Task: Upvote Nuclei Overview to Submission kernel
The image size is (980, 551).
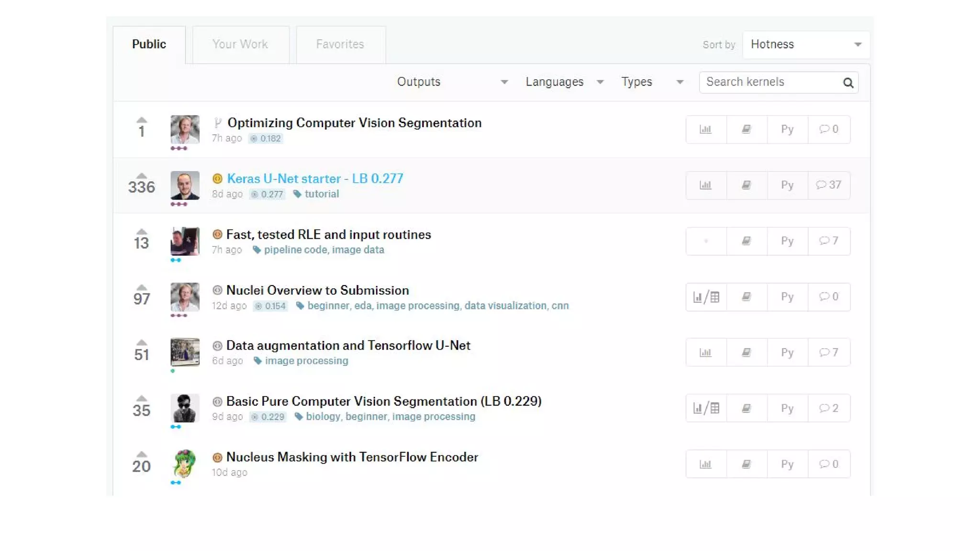Action: (x=141, y=287)
